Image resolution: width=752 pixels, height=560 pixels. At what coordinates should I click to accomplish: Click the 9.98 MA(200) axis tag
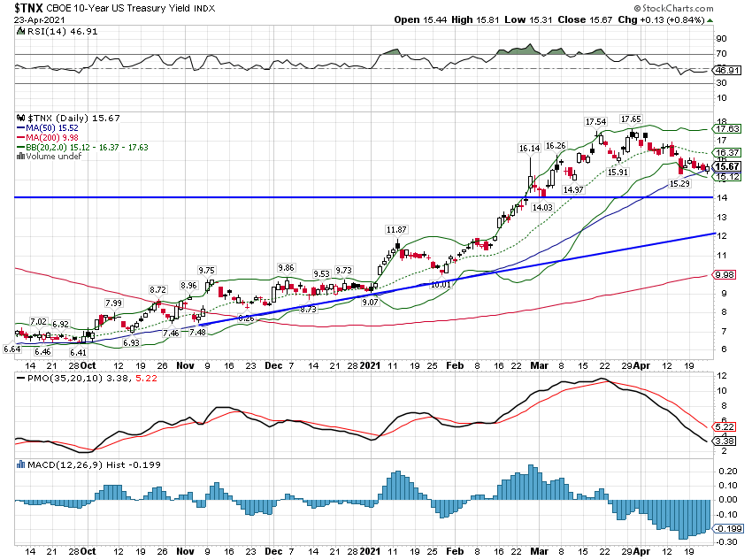coord(725,275)
